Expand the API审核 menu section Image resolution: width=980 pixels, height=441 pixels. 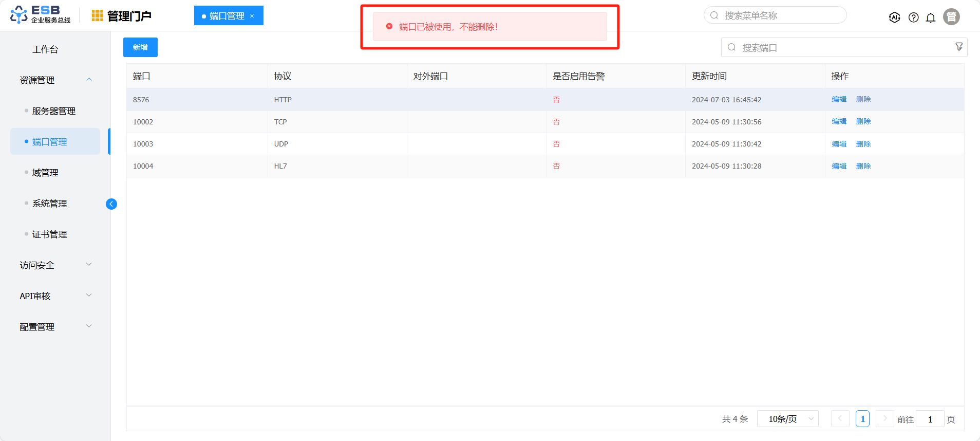tap(89, 296)
